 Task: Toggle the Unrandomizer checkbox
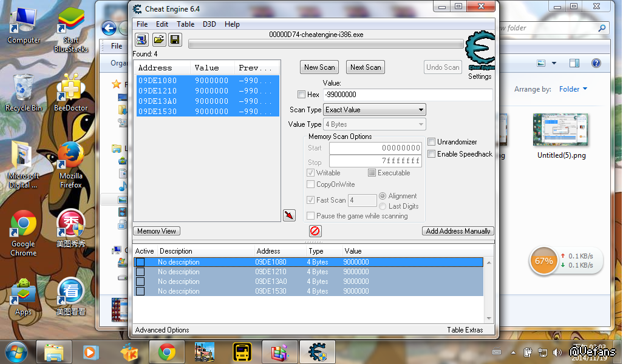pos(432,142)
